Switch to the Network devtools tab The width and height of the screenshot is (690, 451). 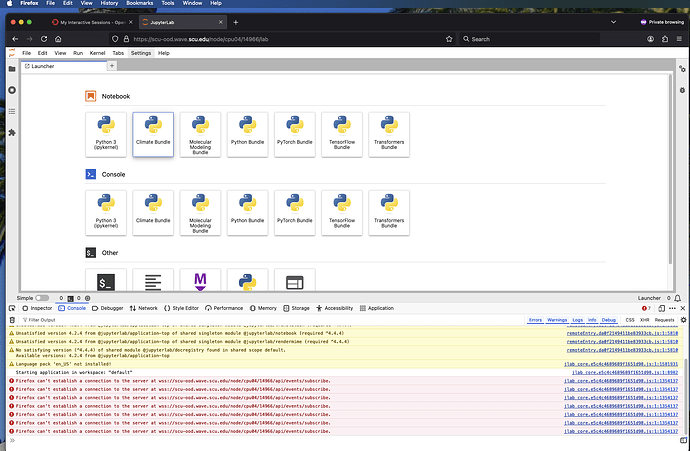[143, 308]
